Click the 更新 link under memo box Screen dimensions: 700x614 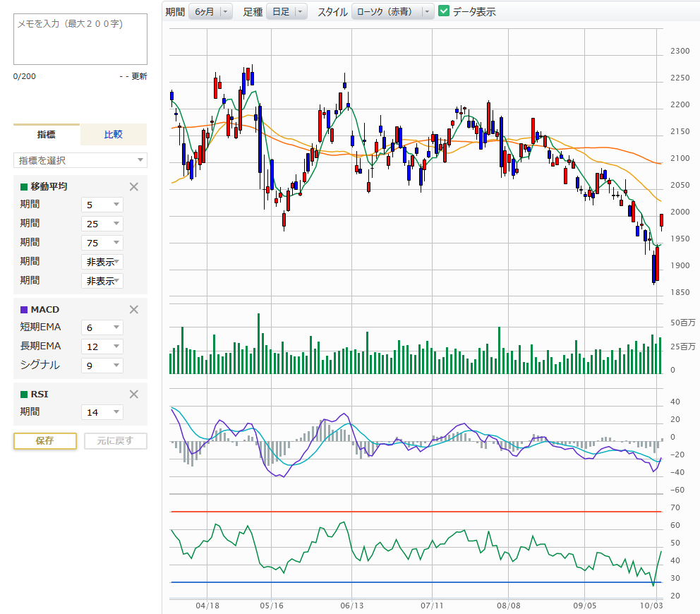[x=138, y=76]
